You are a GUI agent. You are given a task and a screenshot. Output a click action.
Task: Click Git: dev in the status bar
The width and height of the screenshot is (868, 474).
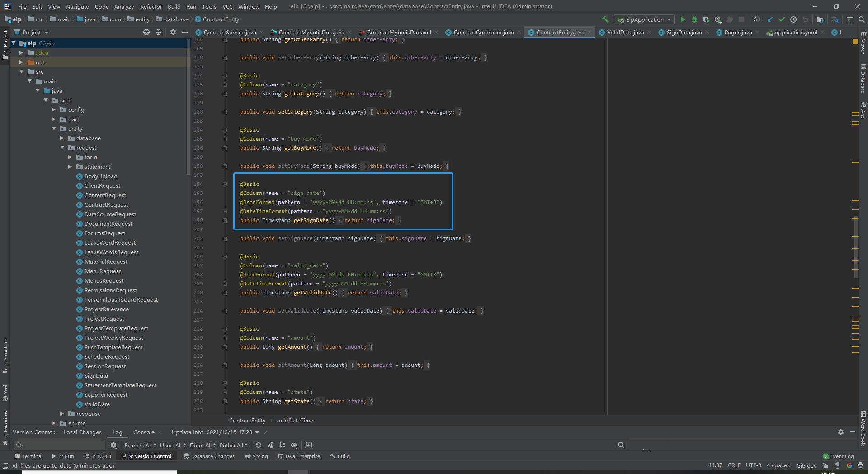pyautogui.click(x=806, y=465)
